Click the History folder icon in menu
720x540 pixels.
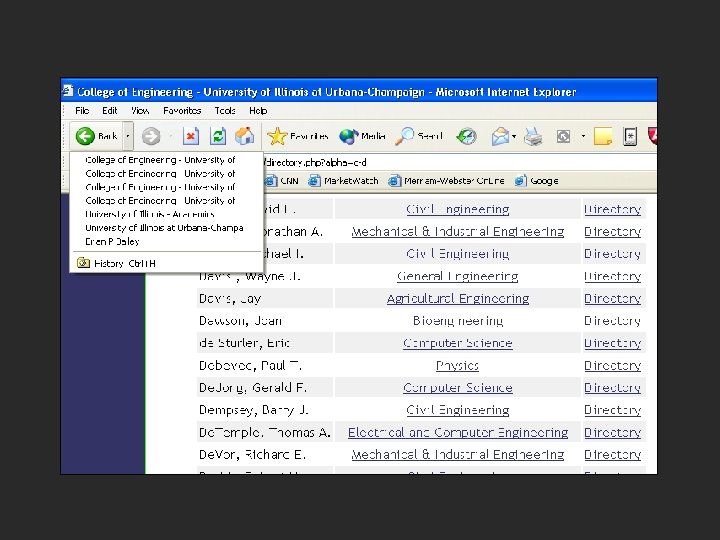click(x=83, y=263)
